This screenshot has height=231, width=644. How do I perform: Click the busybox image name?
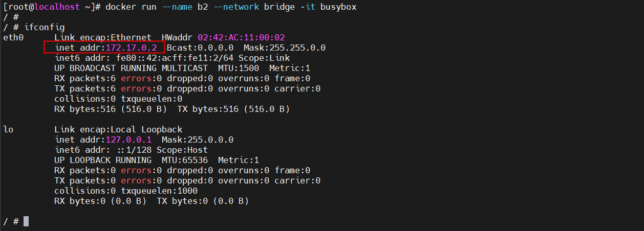338,7
